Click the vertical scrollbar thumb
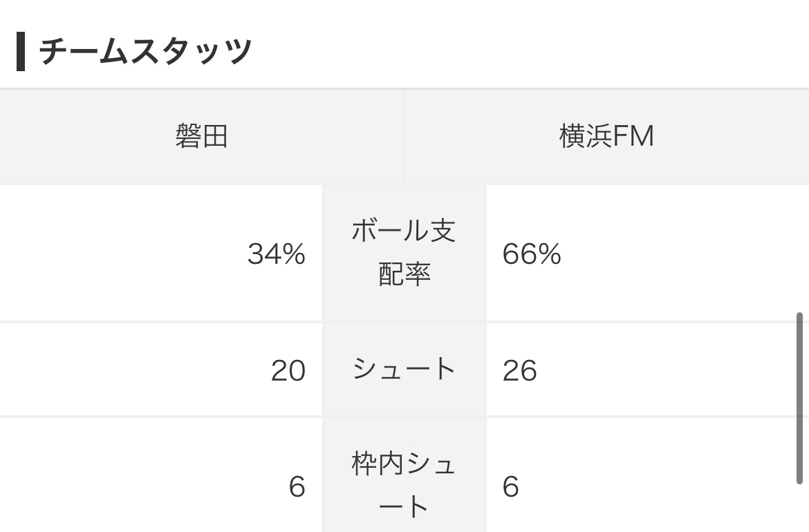 point(799,399)
